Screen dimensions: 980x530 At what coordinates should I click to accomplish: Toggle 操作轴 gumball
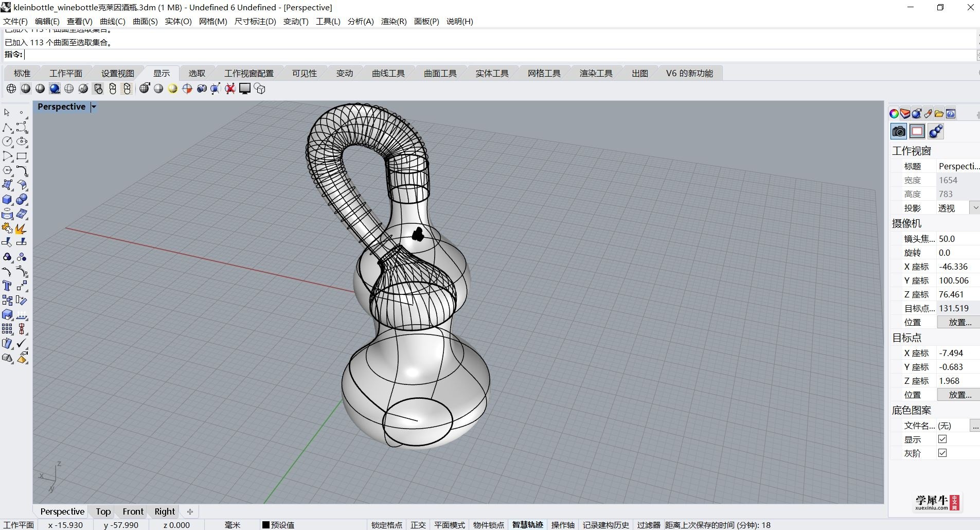click(x=563, y=525)
